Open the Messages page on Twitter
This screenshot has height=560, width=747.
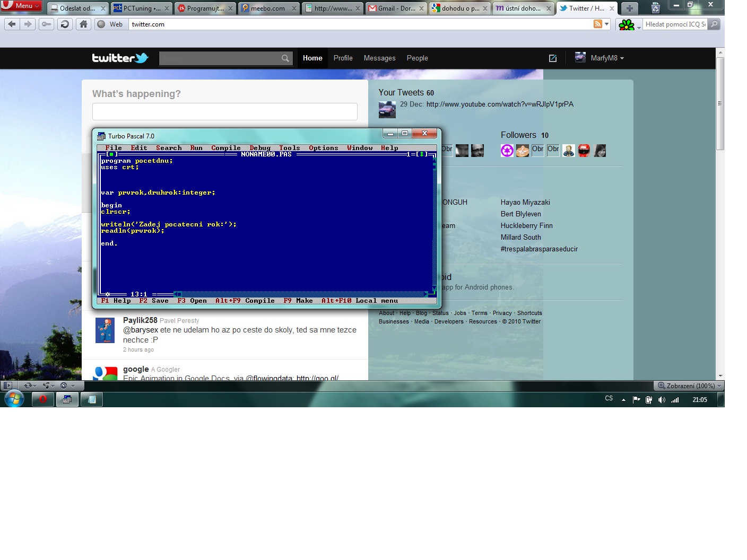coord(379,58)
